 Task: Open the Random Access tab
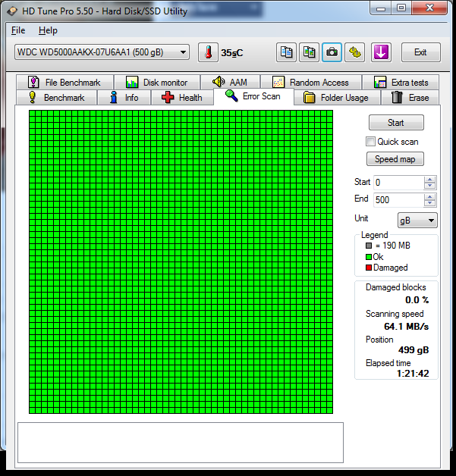pyautogui.click(x=311, y=83)
